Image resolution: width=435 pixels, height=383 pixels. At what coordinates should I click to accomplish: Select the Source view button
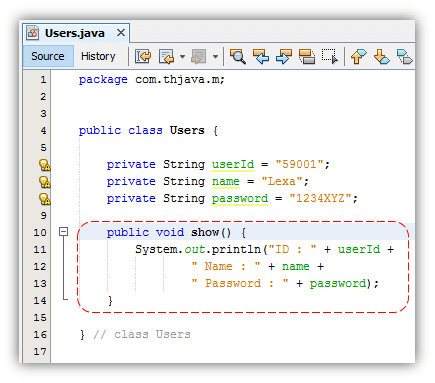(x=48, y=56)
